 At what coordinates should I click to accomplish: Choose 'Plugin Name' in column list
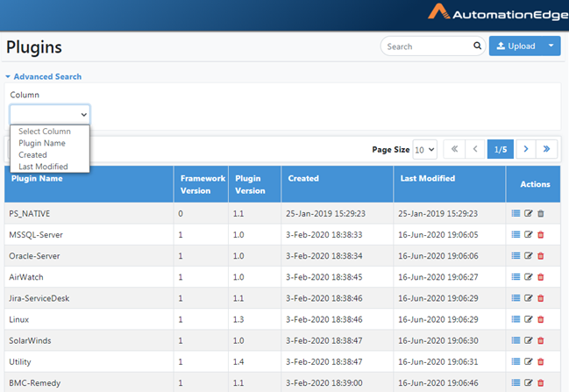42,143
